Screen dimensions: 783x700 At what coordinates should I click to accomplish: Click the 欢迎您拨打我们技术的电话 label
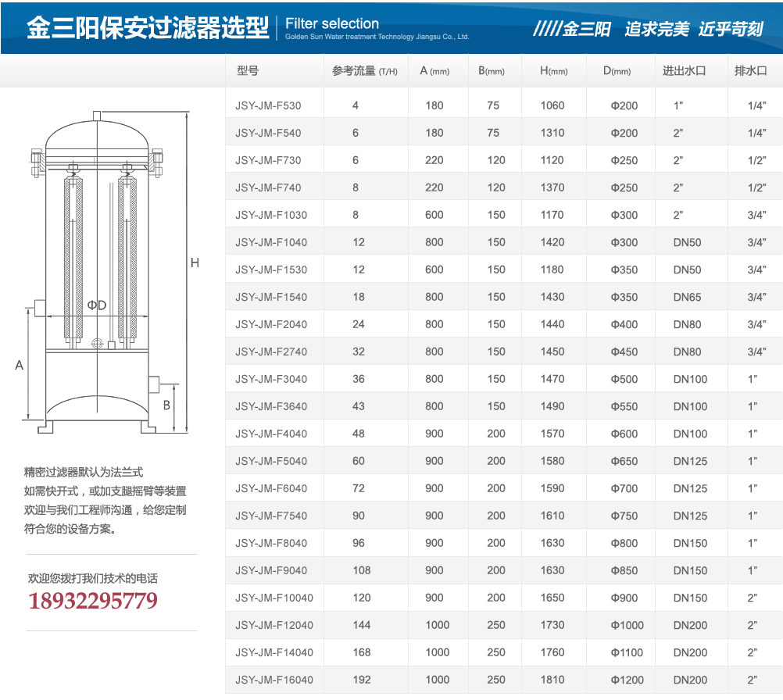93,579
